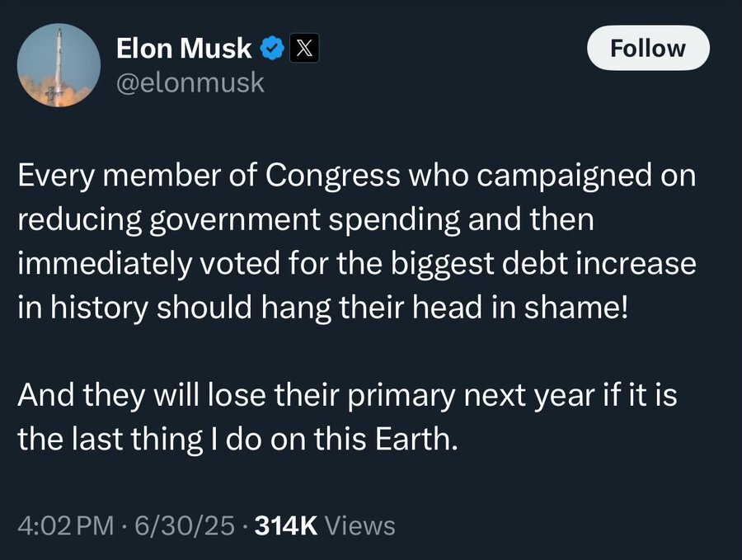
Task: Open the Elon Musk display name link
Action: (x=184, y=49)
